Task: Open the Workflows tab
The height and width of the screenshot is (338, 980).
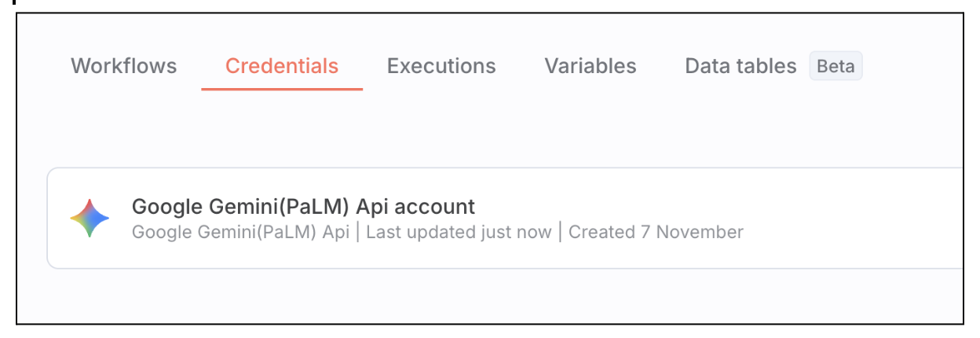Action: (x=123, y=66)
